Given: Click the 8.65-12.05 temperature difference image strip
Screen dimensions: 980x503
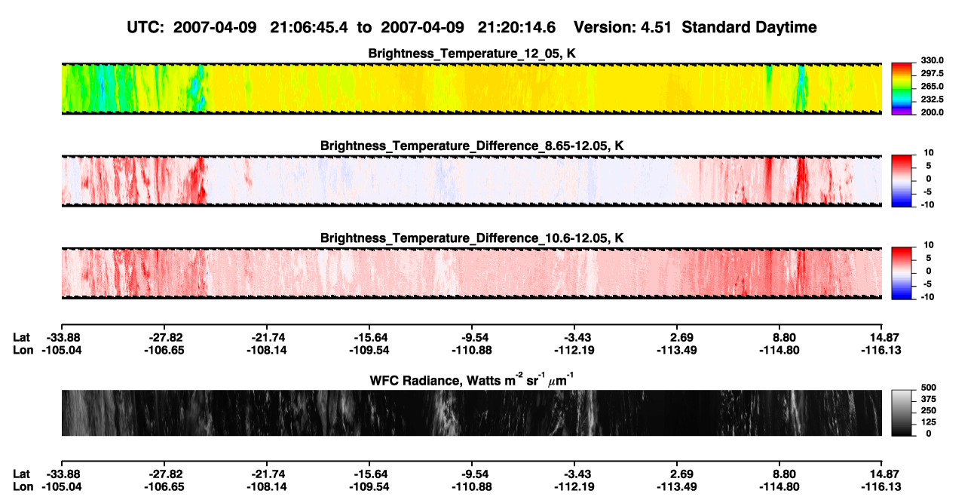Looking at the screenshot, I should coord(472,180).
